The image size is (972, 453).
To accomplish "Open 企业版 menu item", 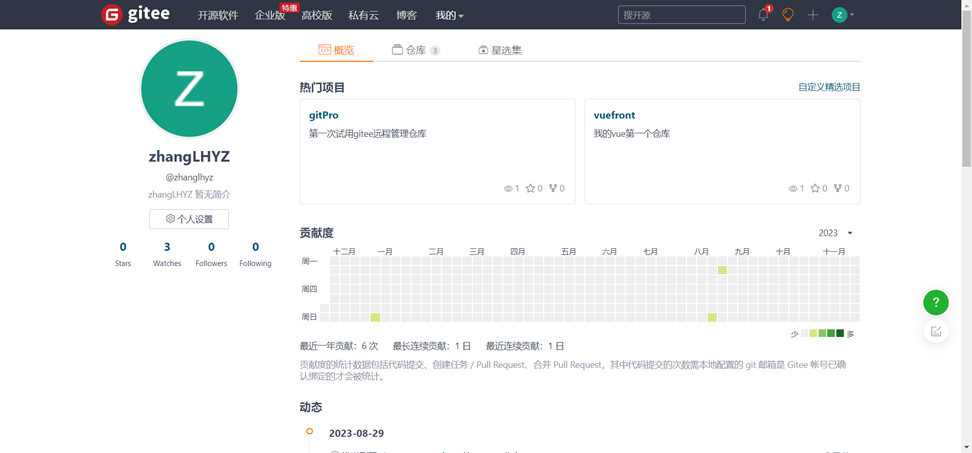I will click(x=270, y=15).
